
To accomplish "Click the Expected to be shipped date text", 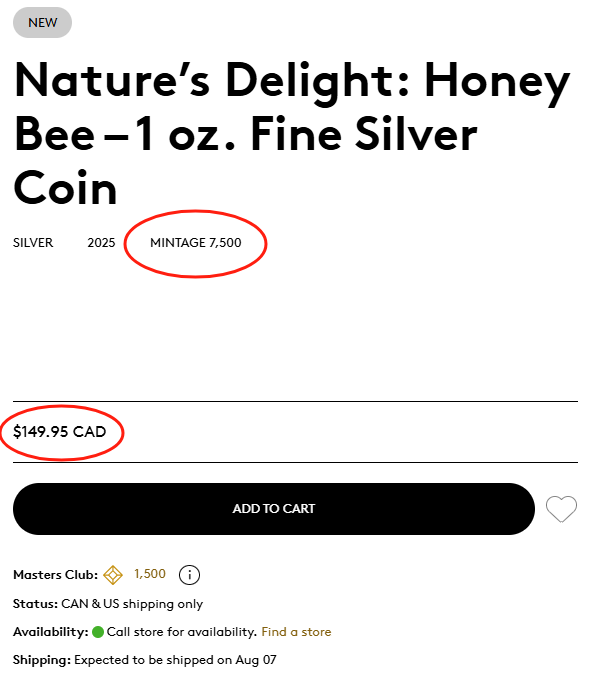I will (175, 660).
